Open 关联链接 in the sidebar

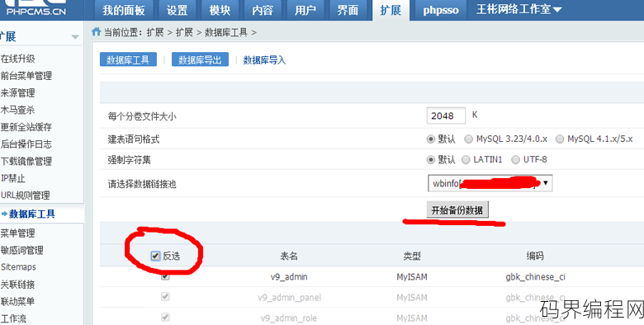pyautogui.click(x=17, y=284)
